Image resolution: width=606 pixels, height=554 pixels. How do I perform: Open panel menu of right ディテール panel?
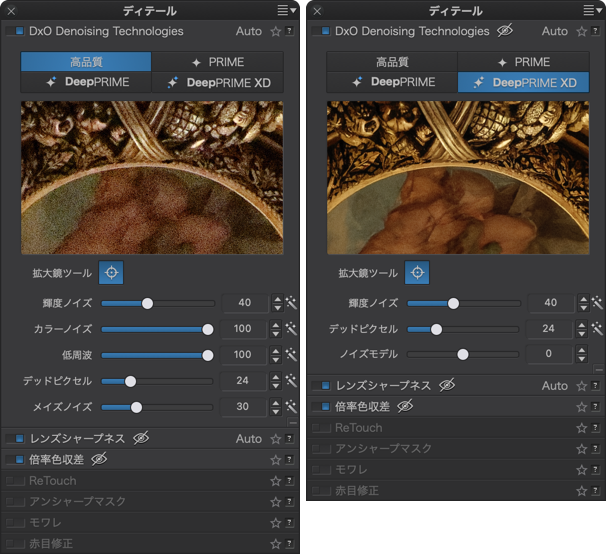[x=592, y=10]
